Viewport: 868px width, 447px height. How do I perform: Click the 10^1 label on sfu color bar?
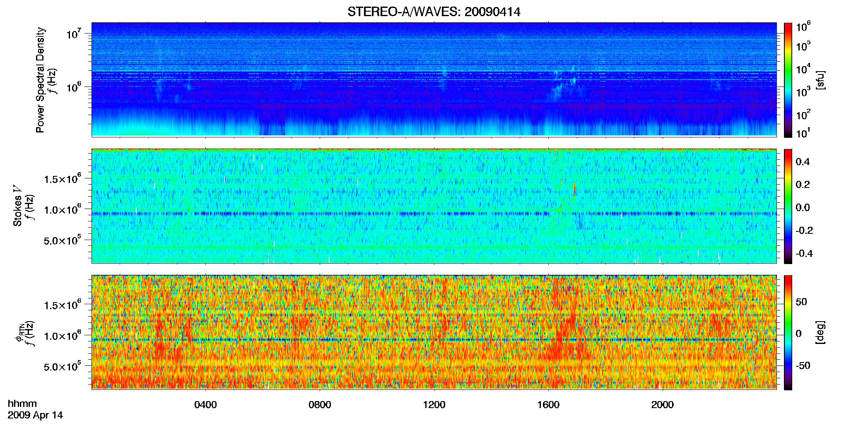[803, 133]
